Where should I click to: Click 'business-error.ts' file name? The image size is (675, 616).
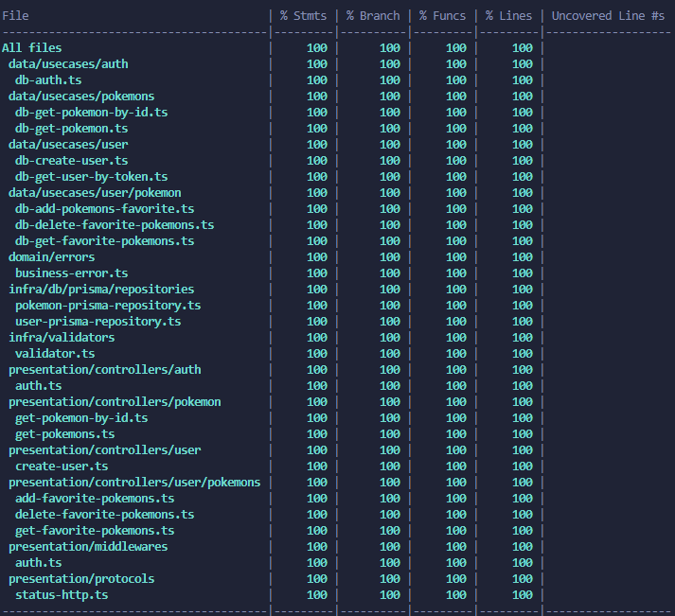point(72,273)
